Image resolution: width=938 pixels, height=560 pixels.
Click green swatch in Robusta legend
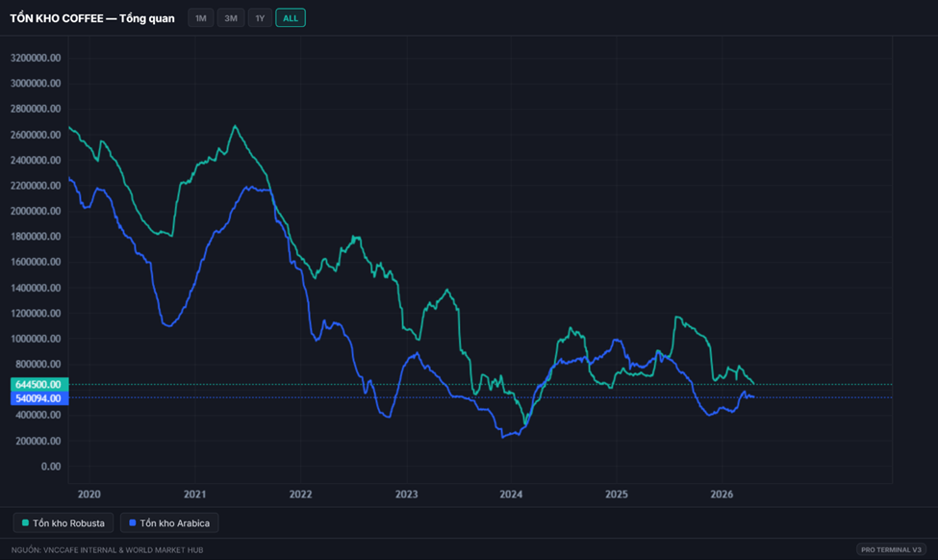coord(25,523)
